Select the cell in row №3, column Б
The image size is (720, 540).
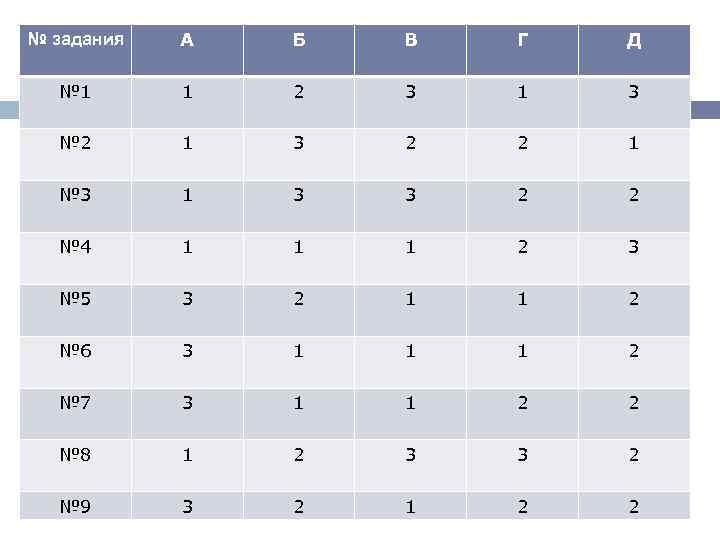pyautogui.click(x=299, y=195)
